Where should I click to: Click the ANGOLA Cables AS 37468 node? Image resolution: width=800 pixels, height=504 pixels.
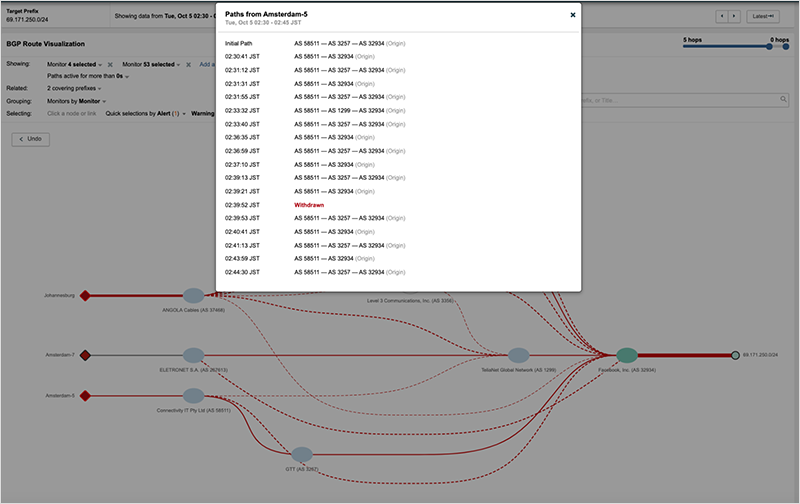(x=193, y=295)
